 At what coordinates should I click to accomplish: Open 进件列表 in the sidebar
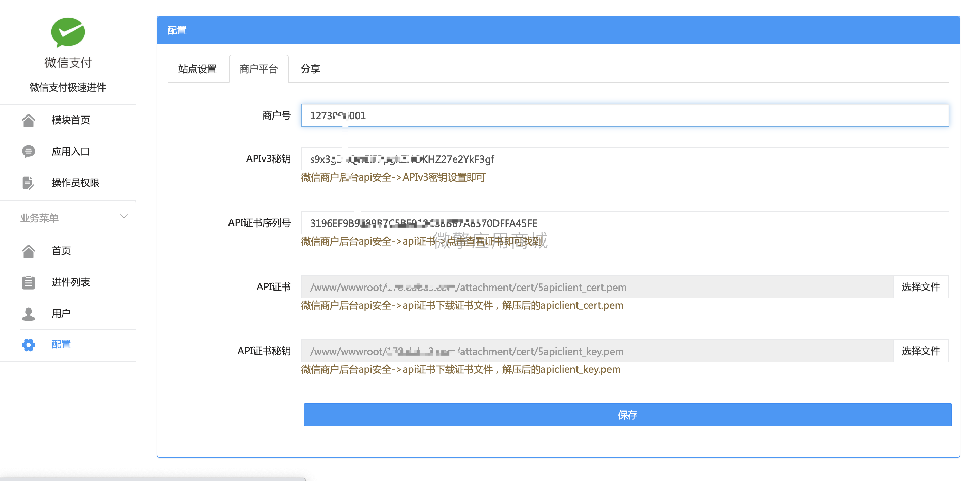[x=71, y=282]
